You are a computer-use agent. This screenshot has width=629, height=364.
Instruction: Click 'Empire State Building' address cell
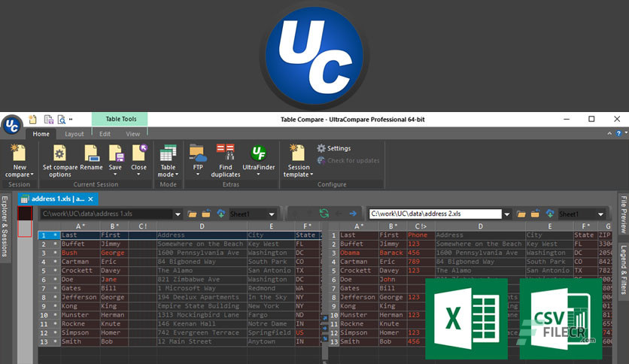pyautogui.click(x=202, y=306)
